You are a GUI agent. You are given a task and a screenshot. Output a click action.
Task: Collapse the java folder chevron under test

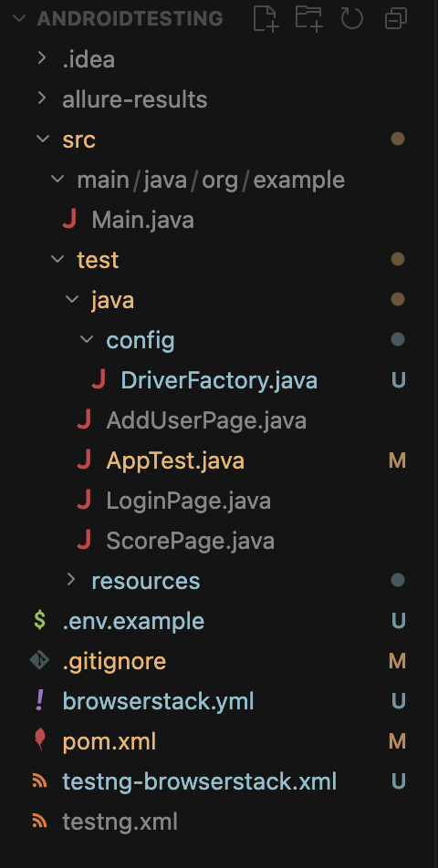point(72,299)
